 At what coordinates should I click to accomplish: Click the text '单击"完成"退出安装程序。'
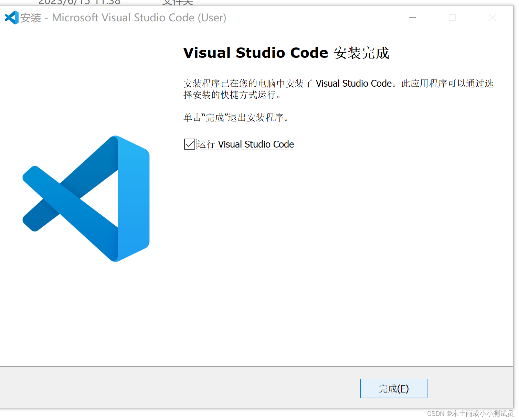pyautogui.click(x=237, y=118)
